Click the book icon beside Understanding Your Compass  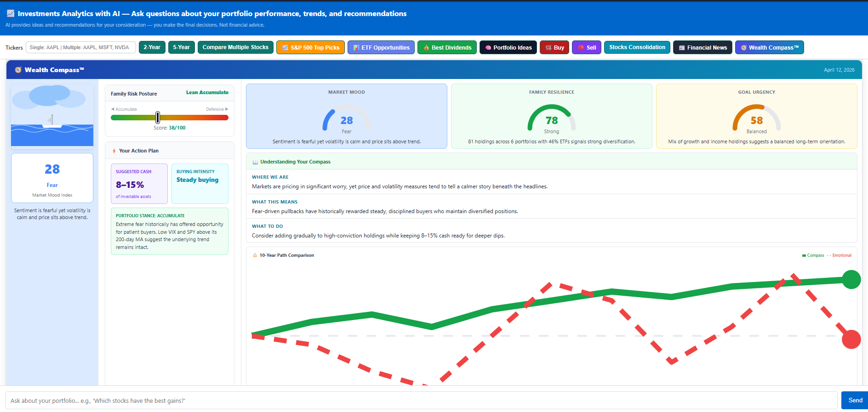click(255, 162)
